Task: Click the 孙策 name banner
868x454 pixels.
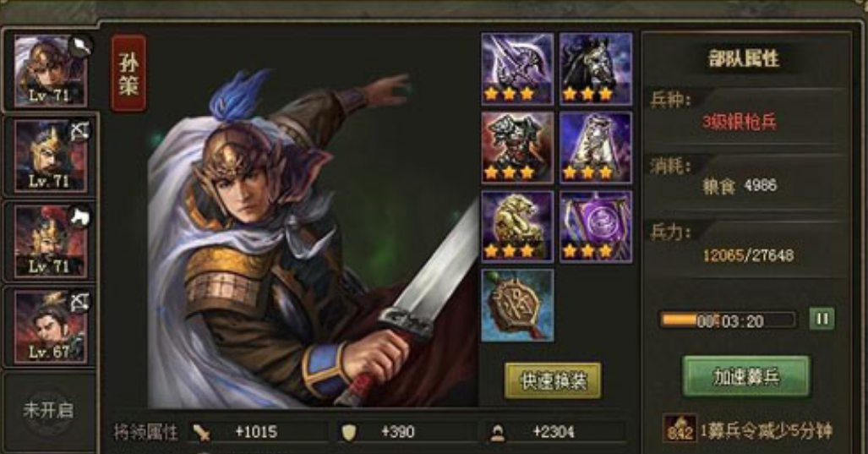Action: [128, 74]
